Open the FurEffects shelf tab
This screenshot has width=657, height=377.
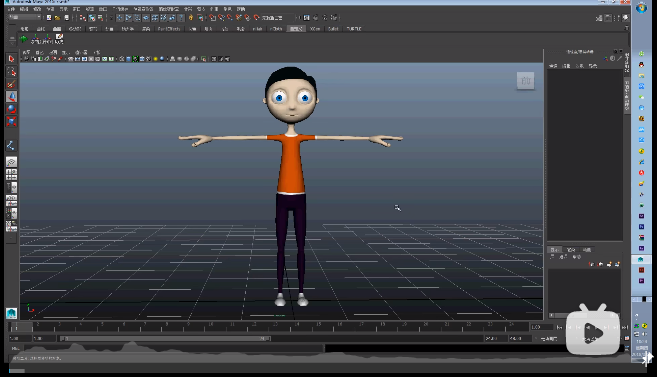click(169, 28)
